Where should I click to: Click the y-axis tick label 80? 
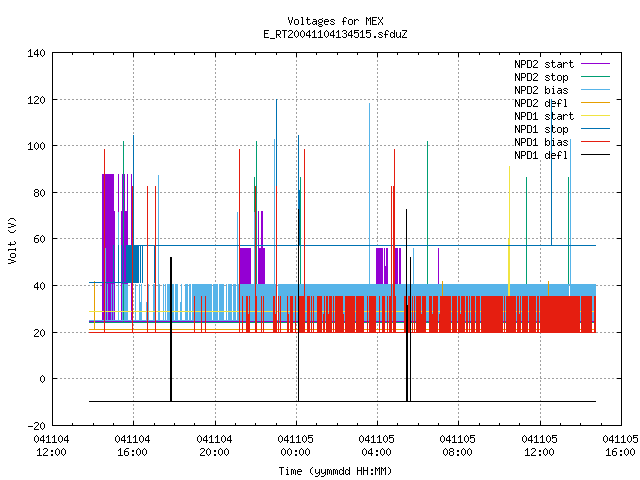point(39,193)
